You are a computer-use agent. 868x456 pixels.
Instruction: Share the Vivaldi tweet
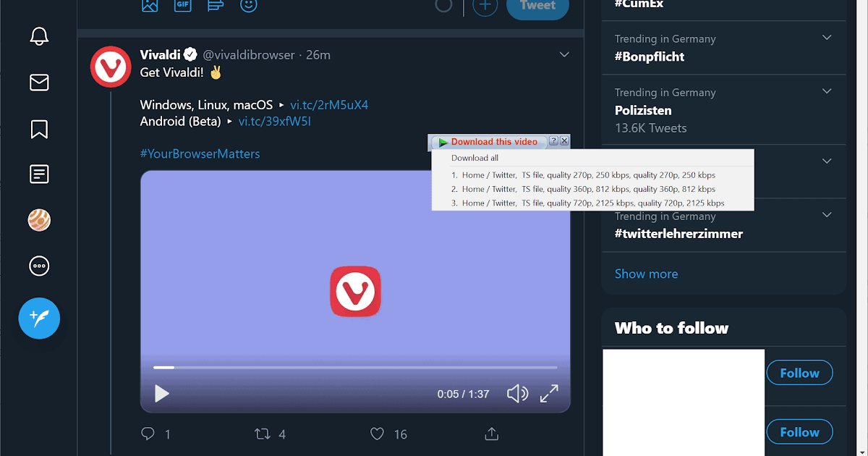point(492,434)
